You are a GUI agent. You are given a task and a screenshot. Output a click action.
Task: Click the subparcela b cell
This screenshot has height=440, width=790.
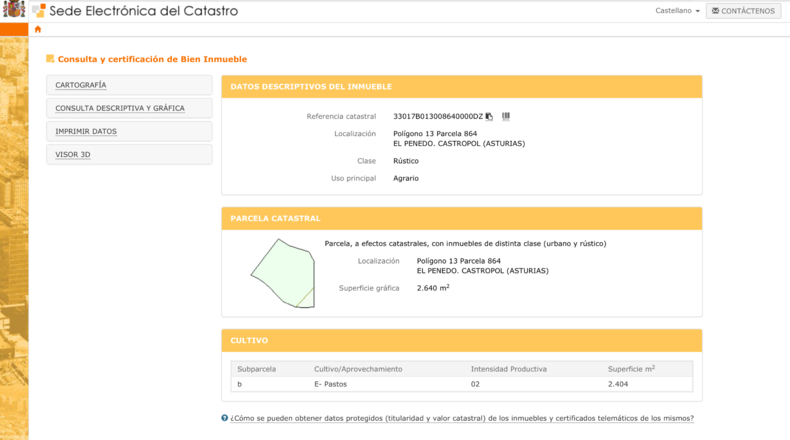point(239,384)
